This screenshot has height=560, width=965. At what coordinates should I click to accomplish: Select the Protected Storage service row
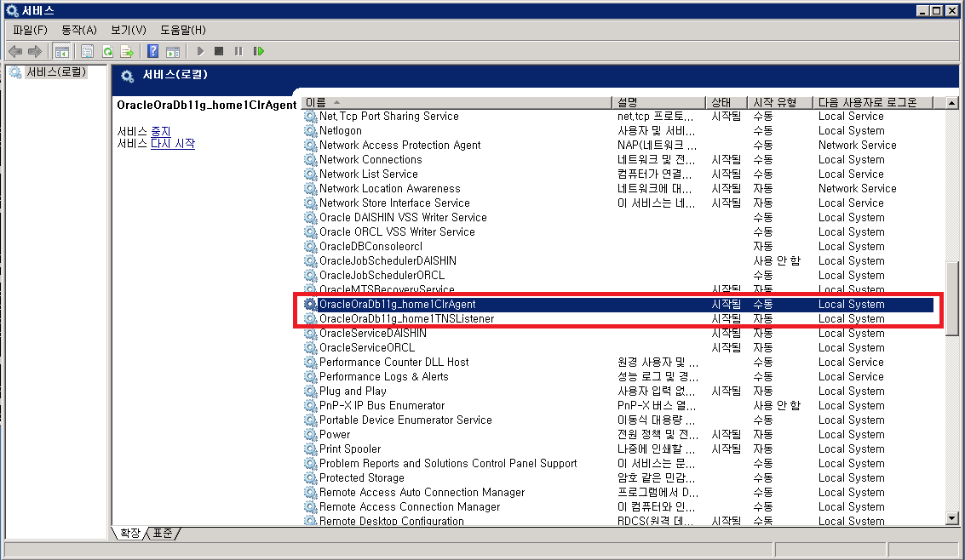click(x=618, y=477)
